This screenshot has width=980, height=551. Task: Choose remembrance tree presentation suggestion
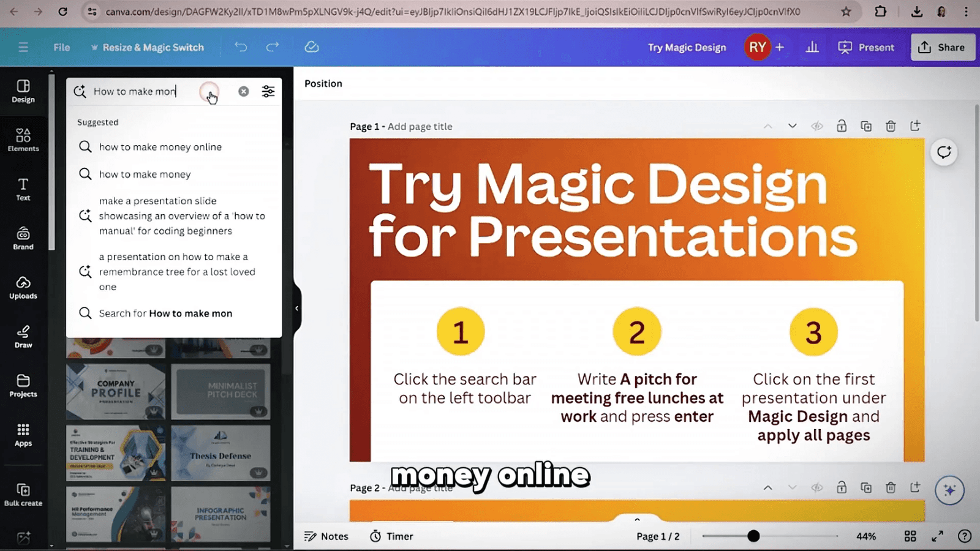click(174, 272)
